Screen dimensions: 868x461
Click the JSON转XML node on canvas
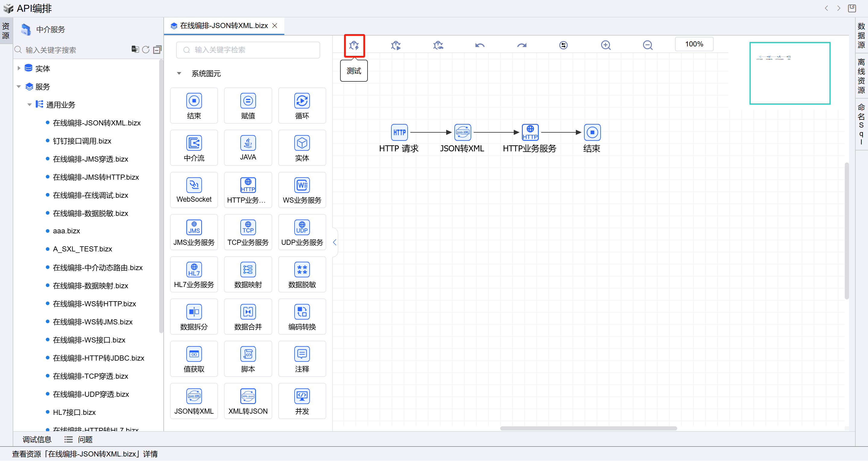tap(462, 132)
